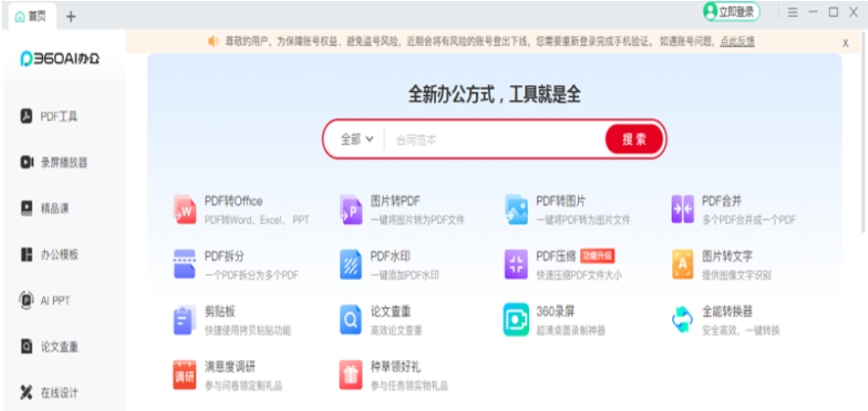Screen dimensions: 868x411
Task: Add a new tab with the plus button
Action: tap(71, 17)
